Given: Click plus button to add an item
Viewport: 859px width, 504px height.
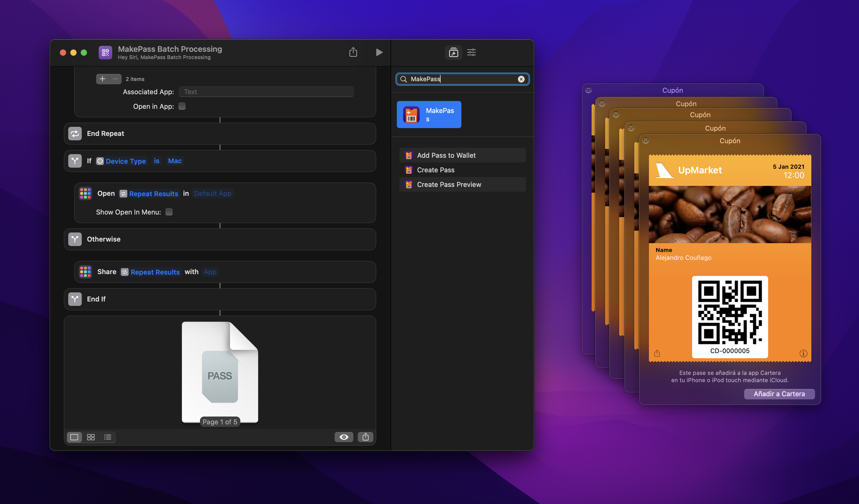Looking at the screenshot, I should [102, 79].
